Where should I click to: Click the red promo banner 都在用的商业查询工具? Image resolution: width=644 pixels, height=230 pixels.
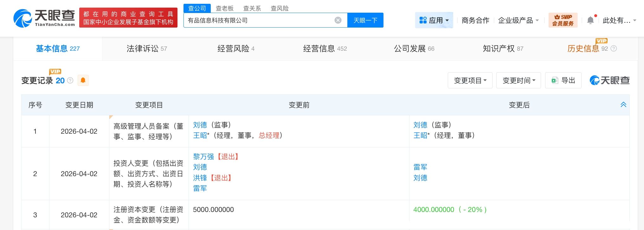click(128, 18)
